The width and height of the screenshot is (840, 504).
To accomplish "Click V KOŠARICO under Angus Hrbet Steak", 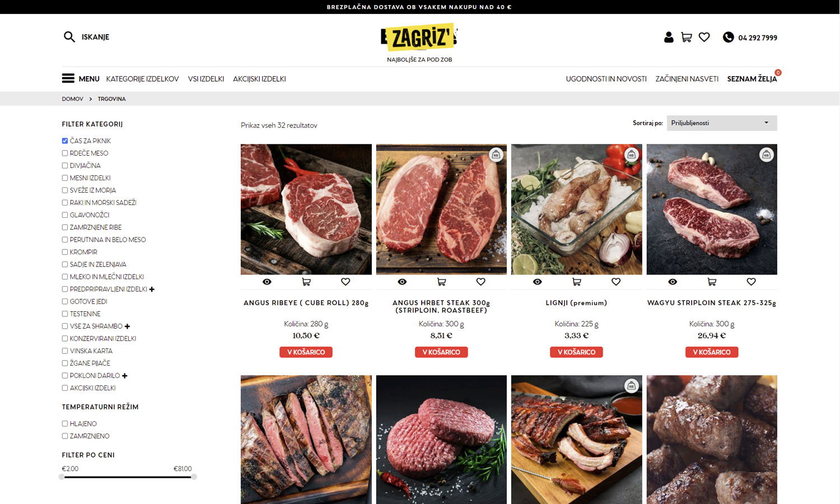I will point(441,352).
